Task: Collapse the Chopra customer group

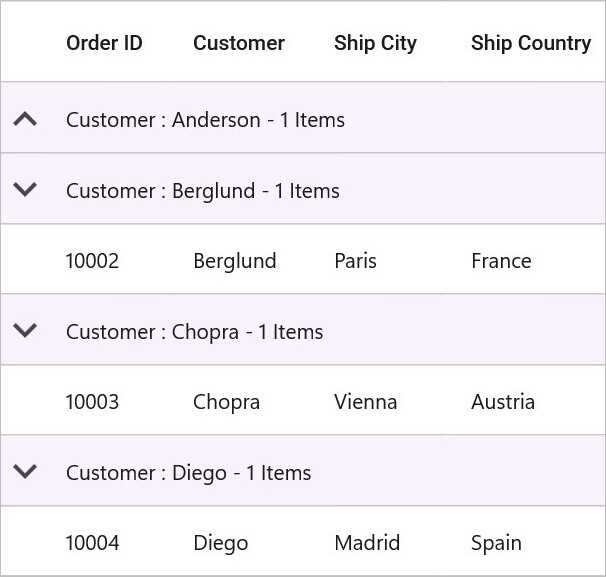Action: (25, 330)
